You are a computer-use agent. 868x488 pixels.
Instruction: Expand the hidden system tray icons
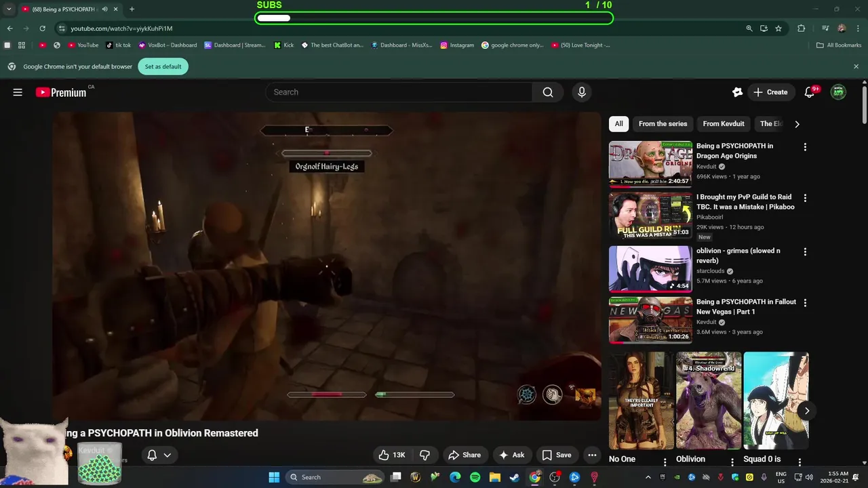click(648, 477)
